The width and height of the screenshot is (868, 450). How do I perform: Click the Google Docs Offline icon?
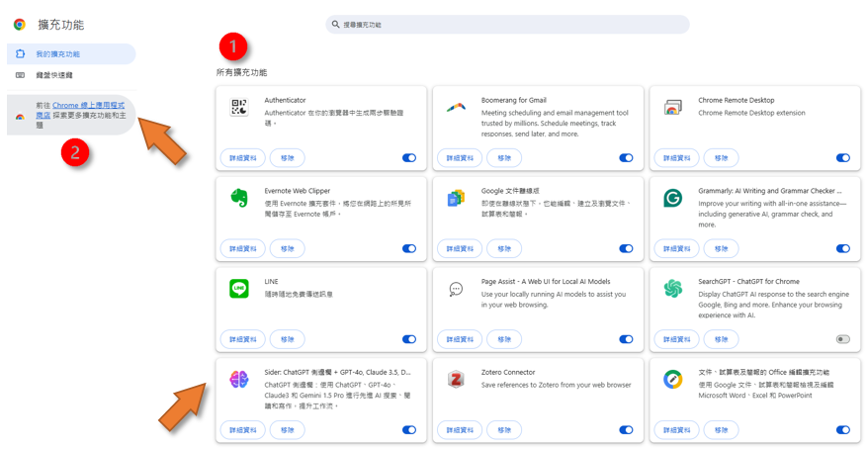point(456,198)
